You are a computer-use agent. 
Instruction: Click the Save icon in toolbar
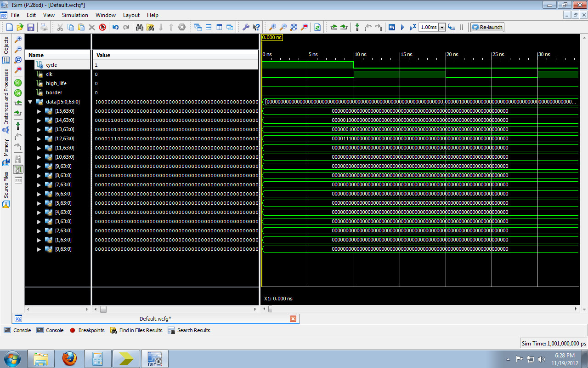(x=31, y=27)
